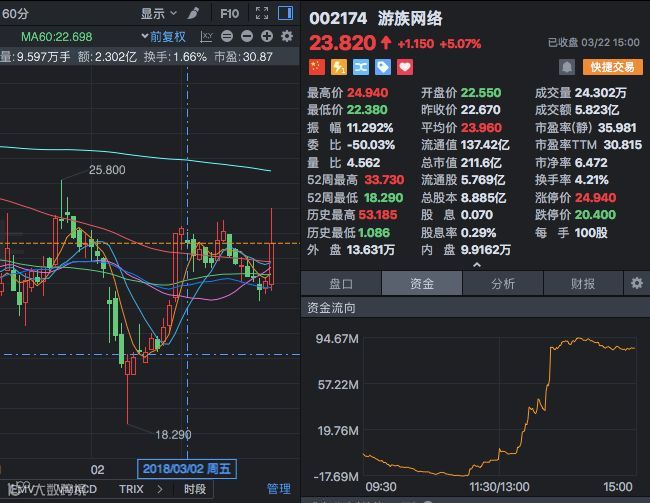Open the 显示 display dropdown
Image resolution: width=650 pixels, height=503 pixels.
(158, 14)
